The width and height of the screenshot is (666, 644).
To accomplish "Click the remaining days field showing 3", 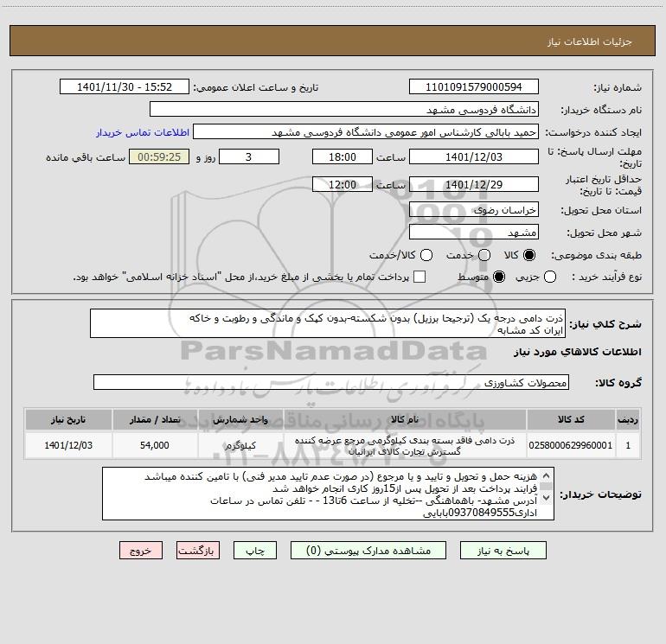I will pos(249,157).
